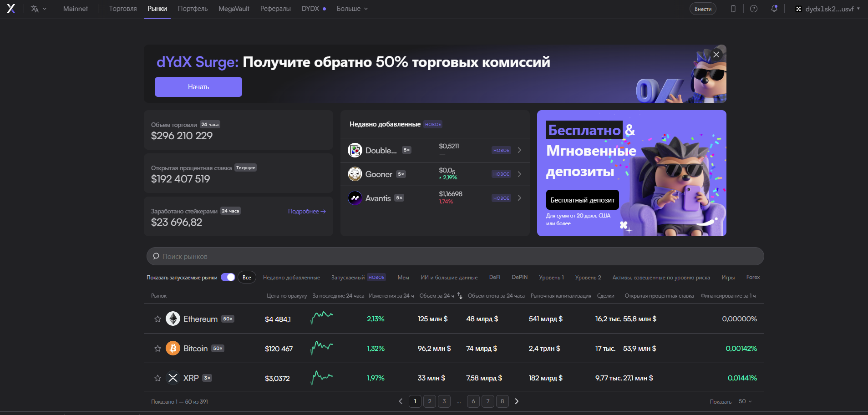The height and width of the screenshot is (415, 868).
Task: Click the mobile device icon
Action: (x=733, y=9)
